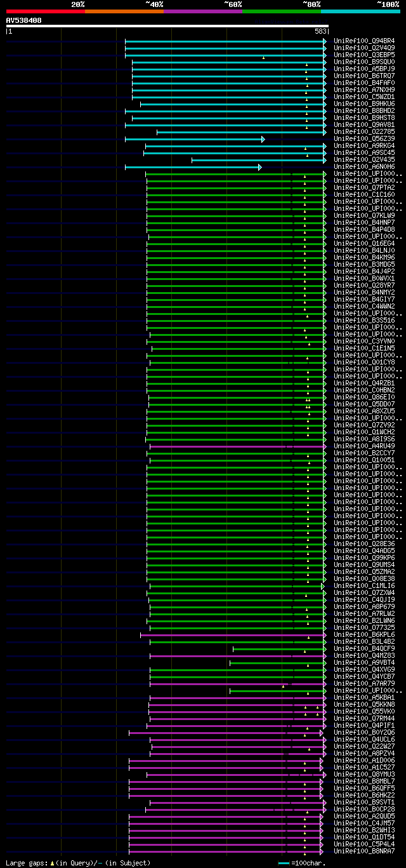Open hit UniRef100_Q94BR4

[364, 41]
